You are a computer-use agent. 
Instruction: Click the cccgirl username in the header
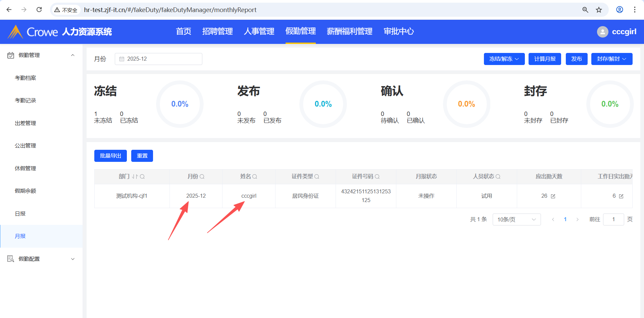tap(624, 32)
